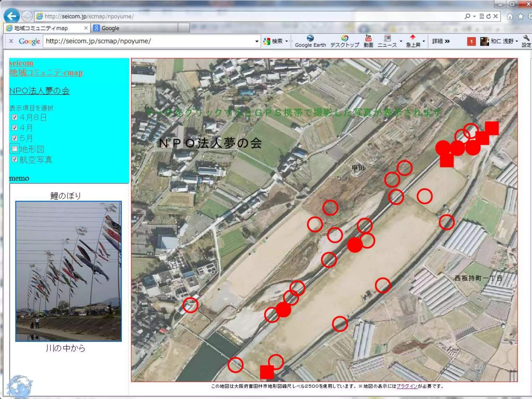Click the 急上昇 trending arrow icon
Image resolution: width=532 pixels, height=399 pixels.
413,41
